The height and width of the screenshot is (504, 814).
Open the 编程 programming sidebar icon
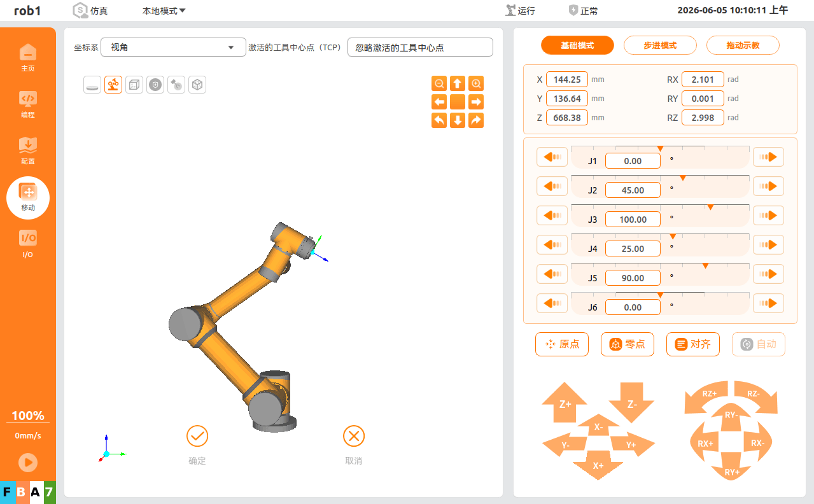(28, 104)
